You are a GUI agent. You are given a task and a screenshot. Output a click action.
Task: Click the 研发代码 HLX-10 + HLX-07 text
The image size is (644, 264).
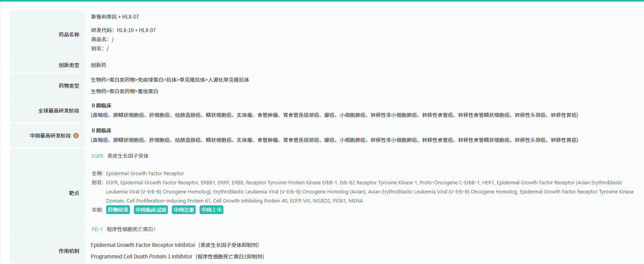tap(123, 30)
